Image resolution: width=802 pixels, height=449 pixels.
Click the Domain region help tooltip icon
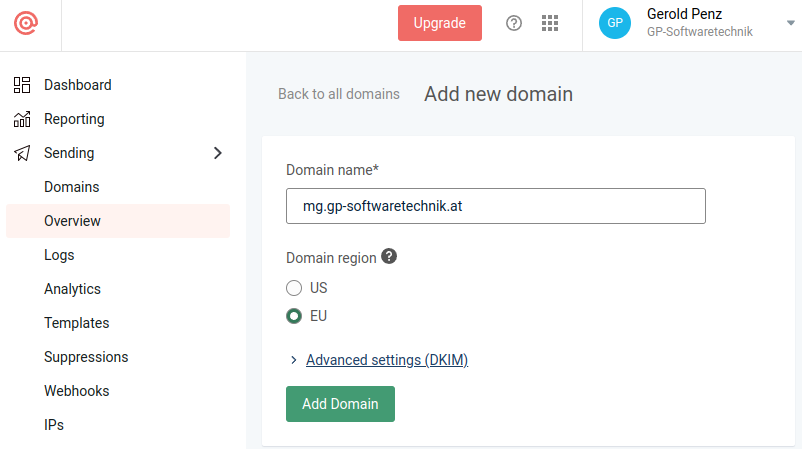pos(389,257)
